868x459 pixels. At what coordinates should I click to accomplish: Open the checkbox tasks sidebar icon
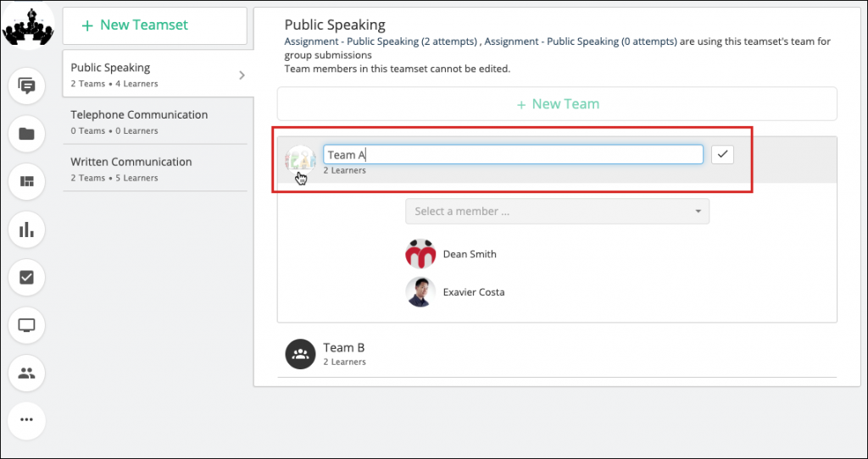click(x=26, y=277)
